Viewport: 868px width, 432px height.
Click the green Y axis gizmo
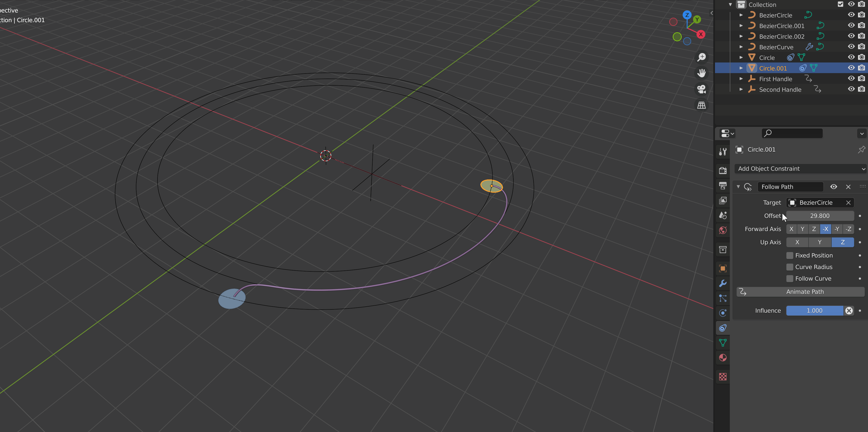tap(697, 20)
